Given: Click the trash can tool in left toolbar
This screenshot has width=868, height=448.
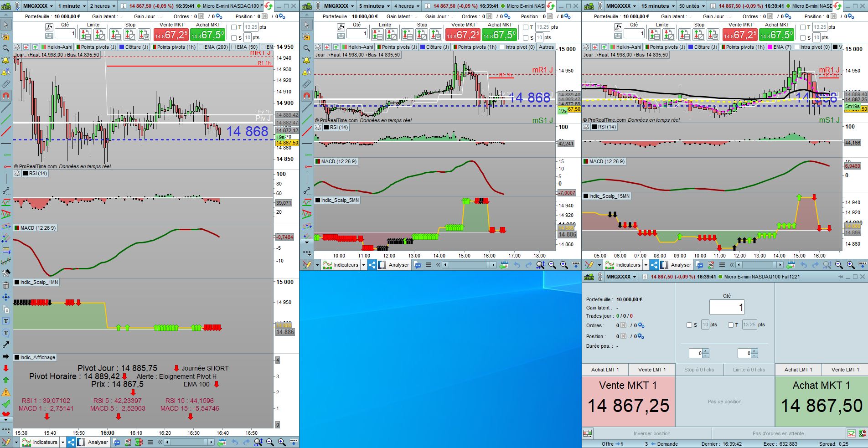Looking at the screenshot, I should (6, 285).
